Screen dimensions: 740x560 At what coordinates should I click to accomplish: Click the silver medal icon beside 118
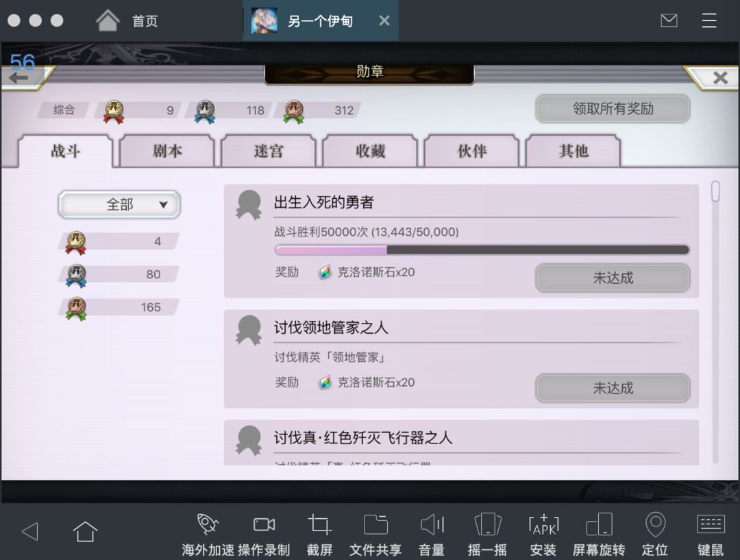tap(205, 112)
